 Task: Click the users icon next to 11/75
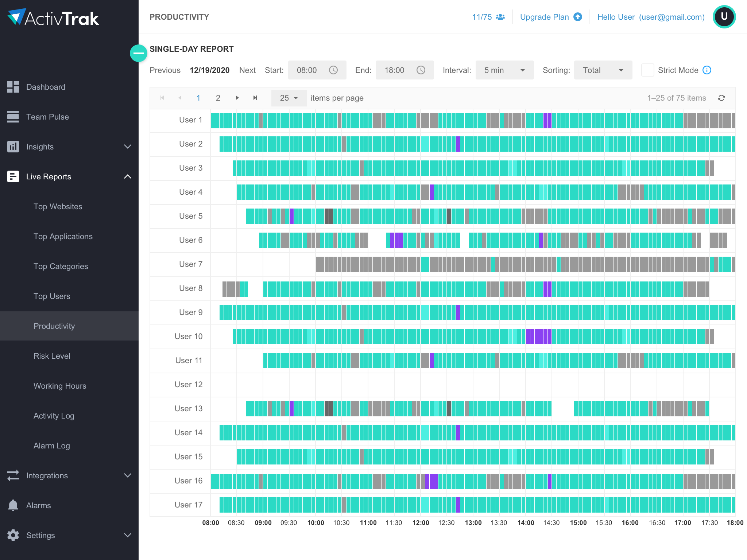[500, 17]
